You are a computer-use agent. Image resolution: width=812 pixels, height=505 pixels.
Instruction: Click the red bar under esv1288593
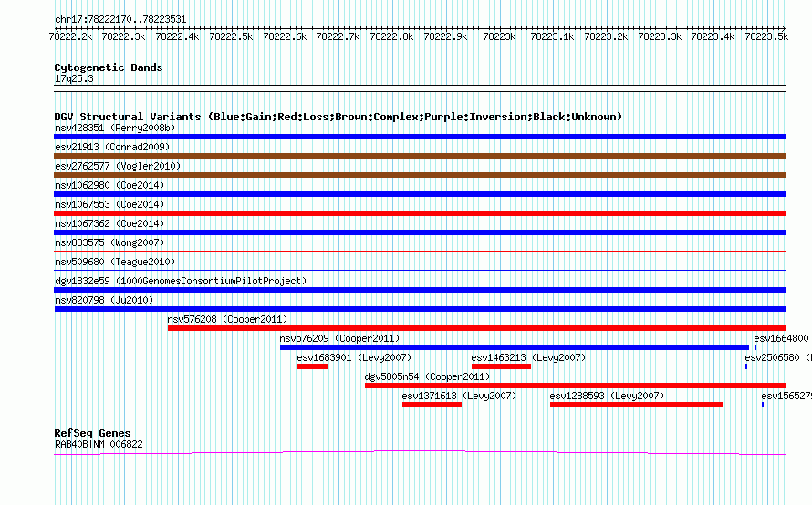coord(637,405)
